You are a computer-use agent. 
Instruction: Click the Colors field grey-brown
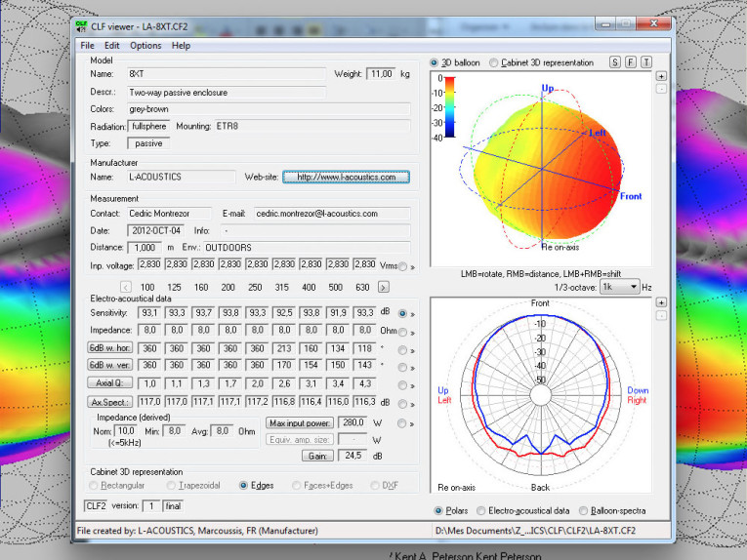click(269, 109)
